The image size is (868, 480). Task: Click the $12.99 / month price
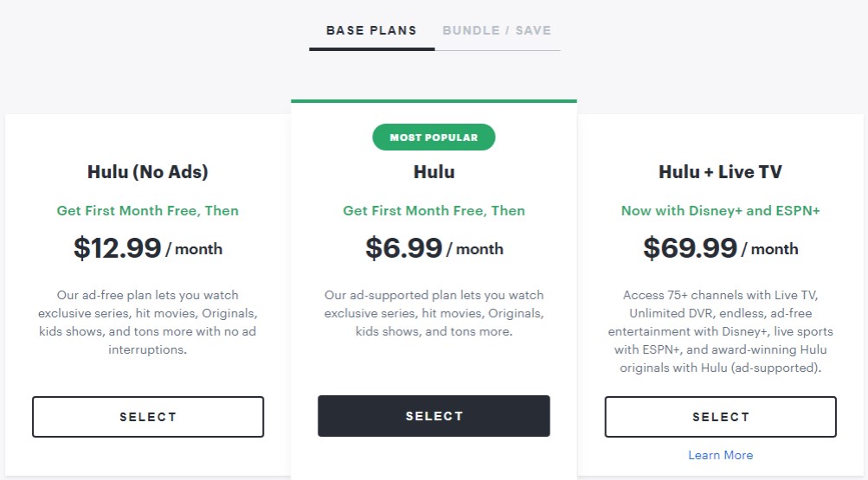click(148, 247)
